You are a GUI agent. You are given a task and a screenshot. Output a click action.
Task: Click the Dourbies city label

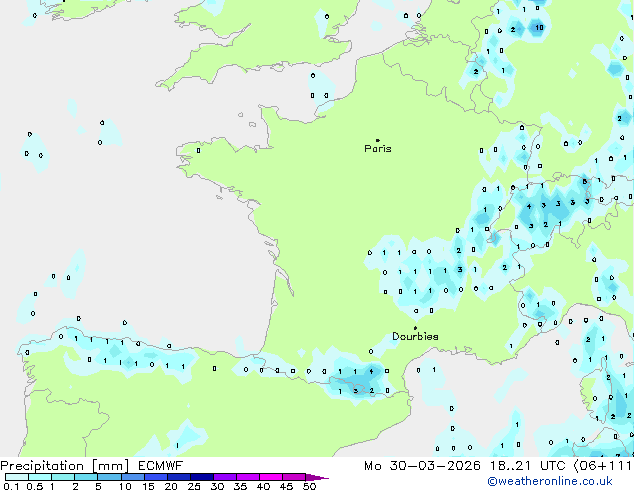415,336
